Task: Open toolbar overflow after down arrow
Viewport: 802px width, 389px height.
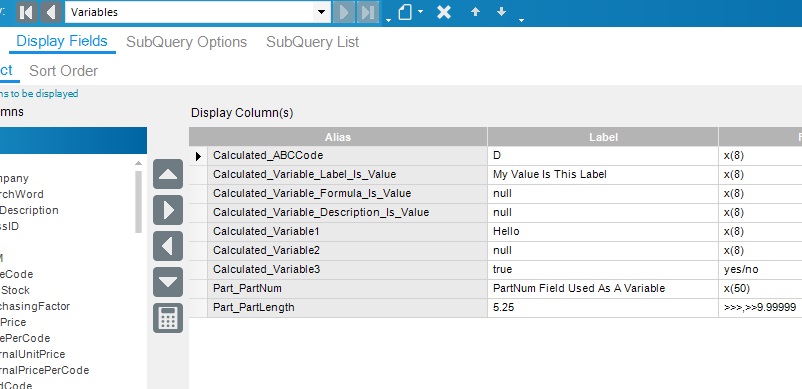Action: point(521,20)
